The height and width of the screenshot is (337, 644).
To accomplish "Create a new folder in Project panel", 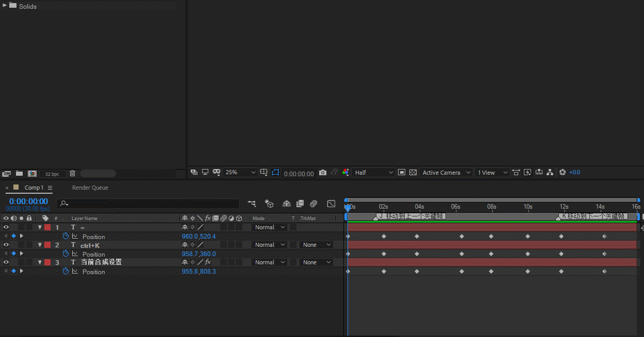I will [x=20, y=174].
